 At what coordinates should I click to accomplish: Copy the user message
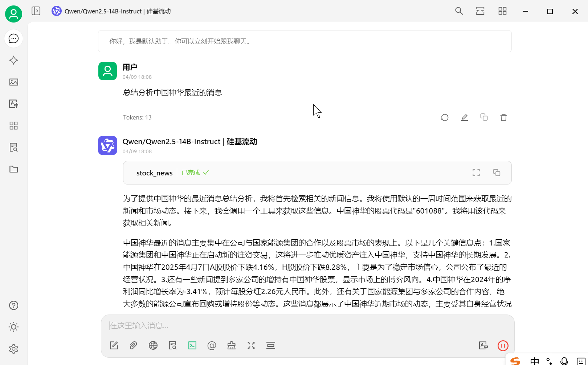[x=484, y=117]
